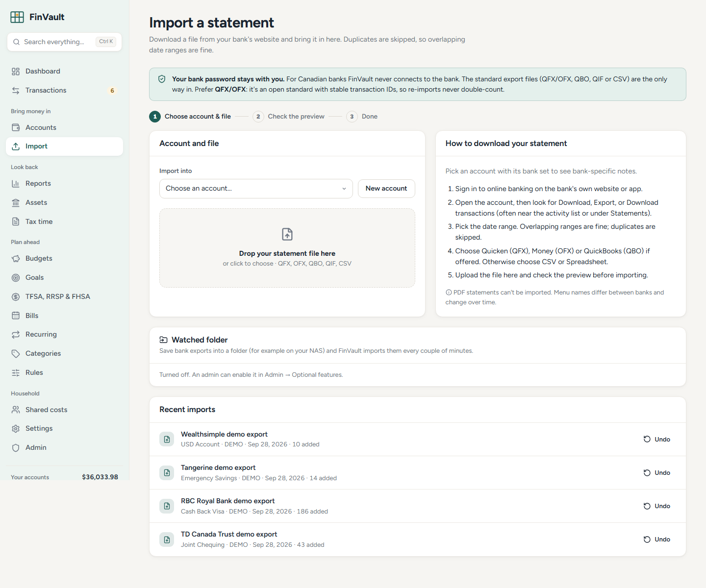Screen dimensions: 706x588
Task: Click the Ctrl K shortcut hint
Action: (x=106, y=42)
